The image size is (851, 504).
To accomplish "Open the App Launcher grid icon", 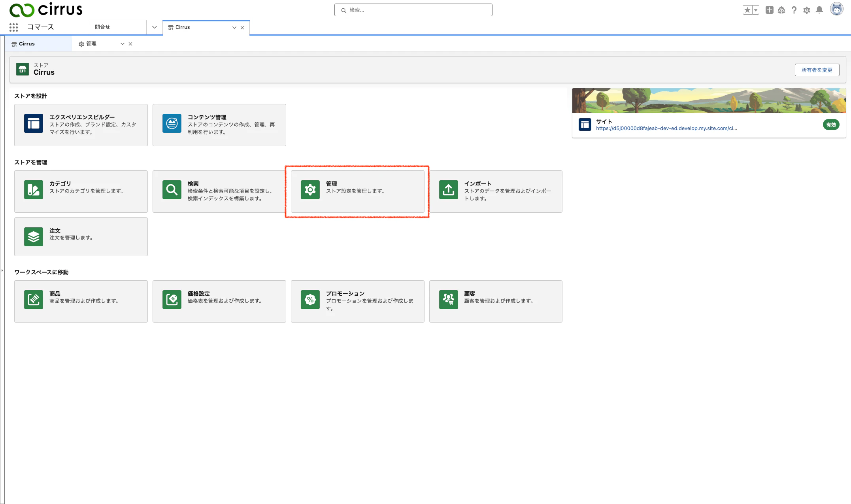I will pos(13,27).
